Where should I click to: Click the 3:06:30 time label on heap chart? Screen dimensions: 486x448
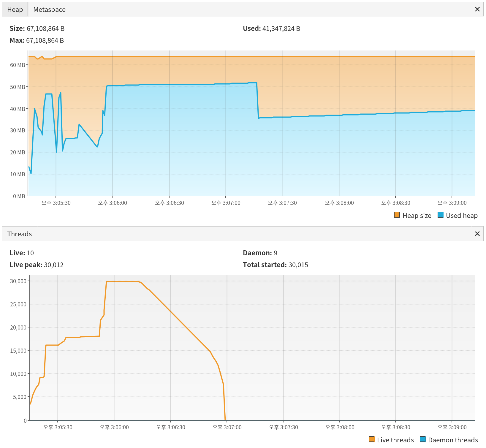170,203
